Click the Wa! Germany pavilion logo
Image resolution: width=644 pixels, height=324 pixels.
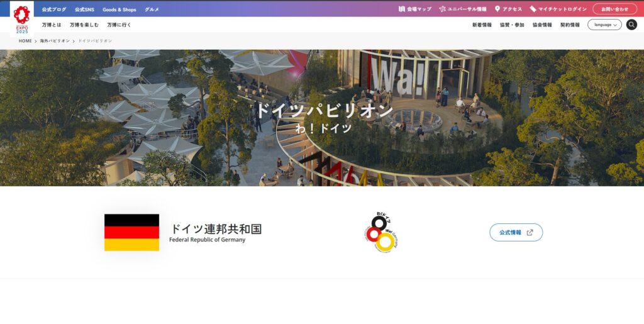382,232
